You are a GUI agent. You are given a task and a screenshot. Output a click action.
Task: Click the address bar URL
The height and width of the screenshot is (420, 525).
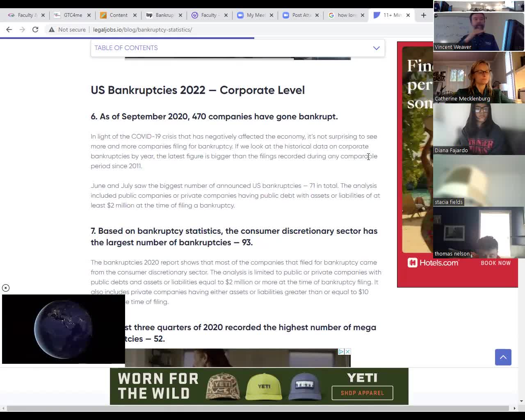click(142, 30)
